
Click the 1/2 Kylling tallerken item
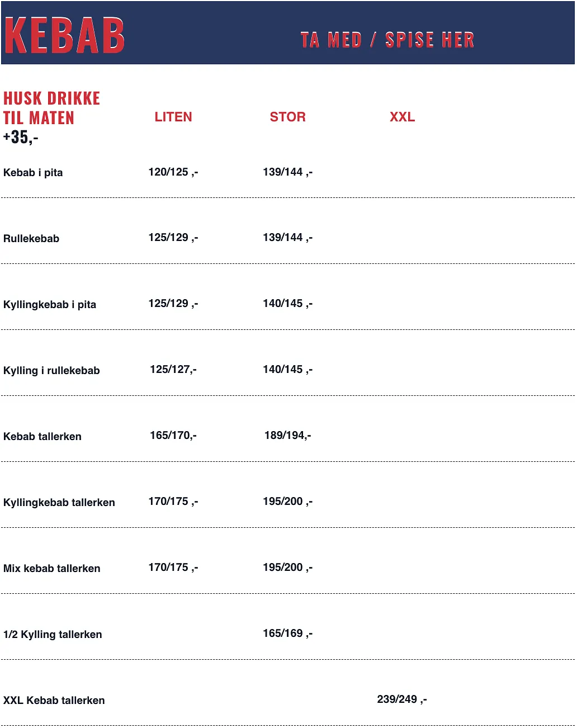point(53,635)
